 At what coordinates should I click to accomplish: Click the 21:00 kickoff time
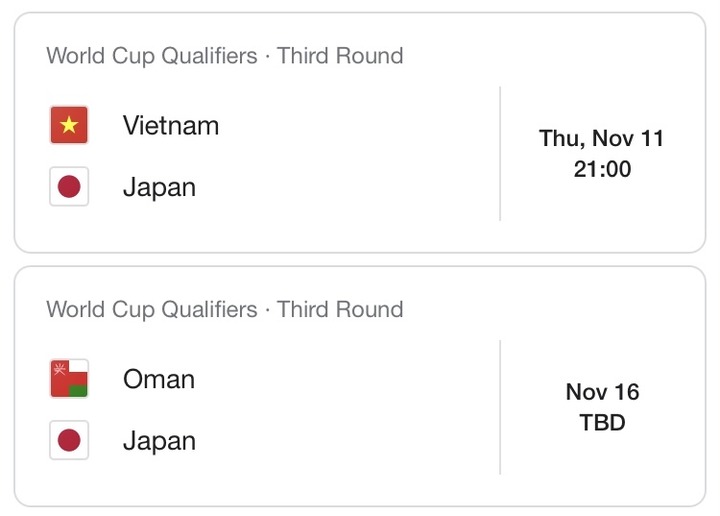(x=602, y=169)
